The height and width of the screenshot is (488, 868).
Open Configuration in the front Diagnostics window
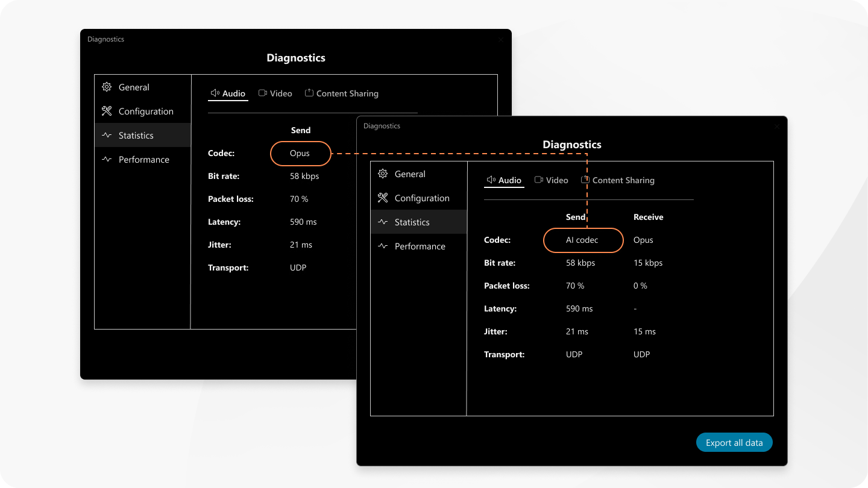418,198
